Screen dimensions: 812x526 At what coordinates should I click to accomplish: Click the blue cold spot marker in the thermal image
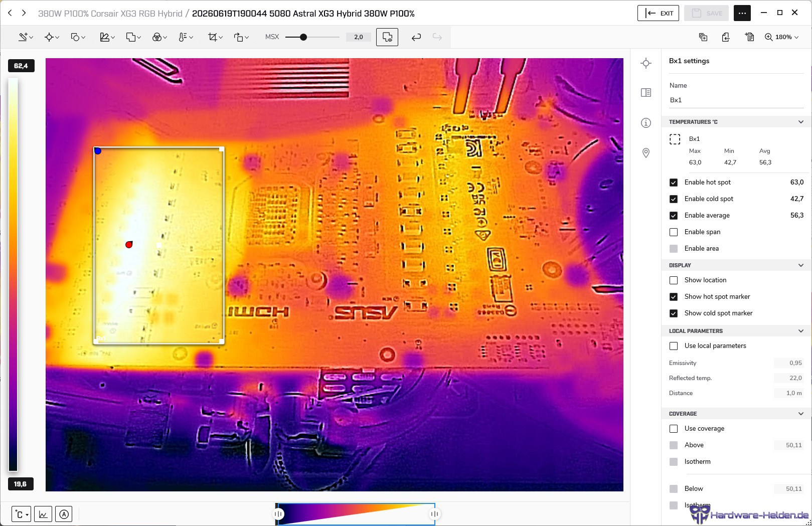[98, 151]
